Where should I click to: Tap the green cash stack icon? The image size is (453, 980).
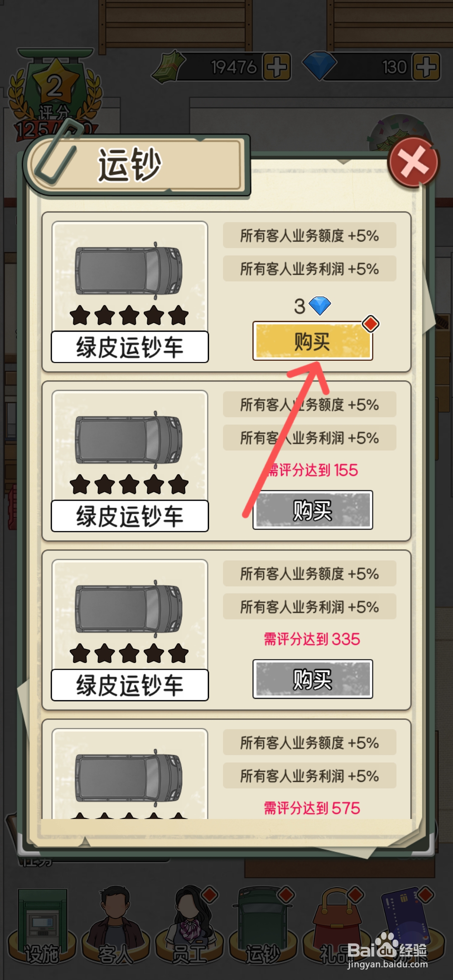(x=169, y=67)
